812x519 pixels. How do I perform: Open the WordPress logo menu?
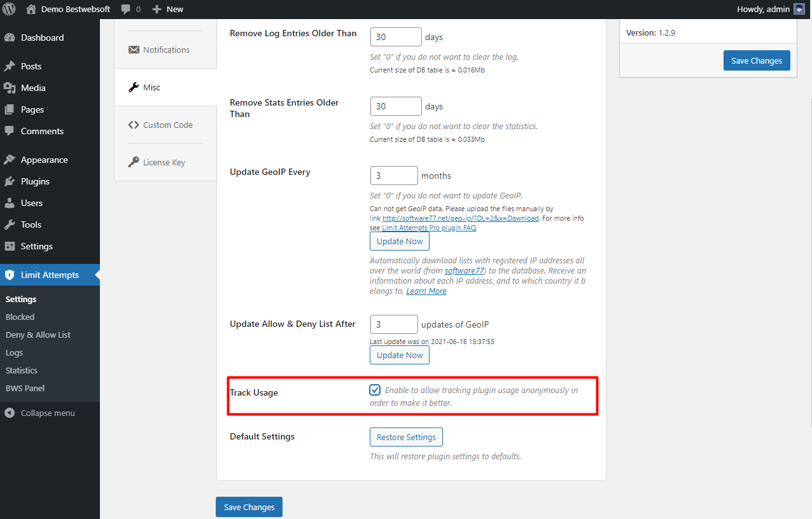tap(10, 9)
